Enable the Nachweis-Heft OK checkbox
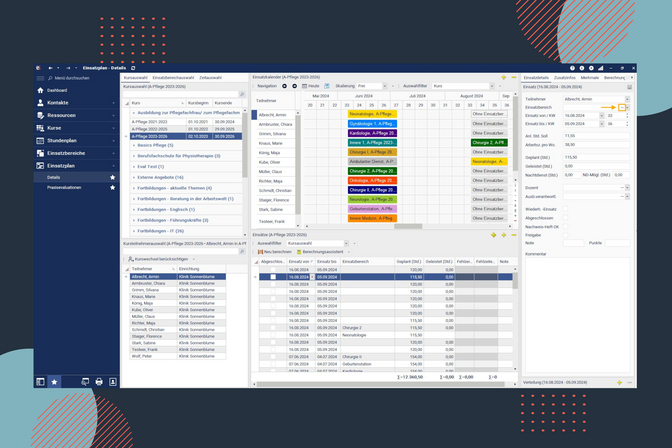 pyautogui.click(x=567, y=227)
